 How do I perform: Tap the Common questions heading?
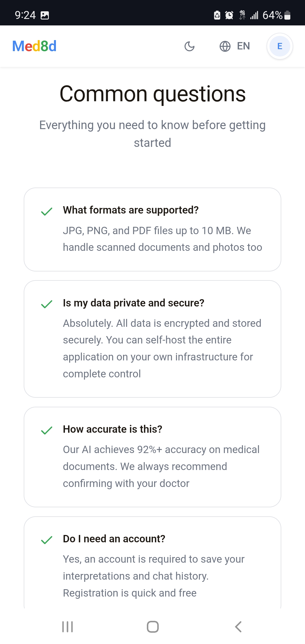(152, 94)
